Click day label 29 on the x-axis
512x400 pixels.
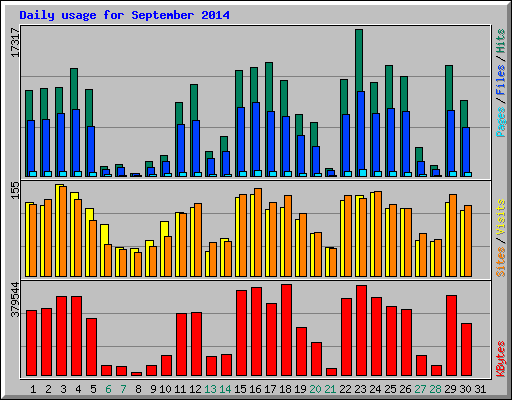pyautogui.click(x=450, y=389)
